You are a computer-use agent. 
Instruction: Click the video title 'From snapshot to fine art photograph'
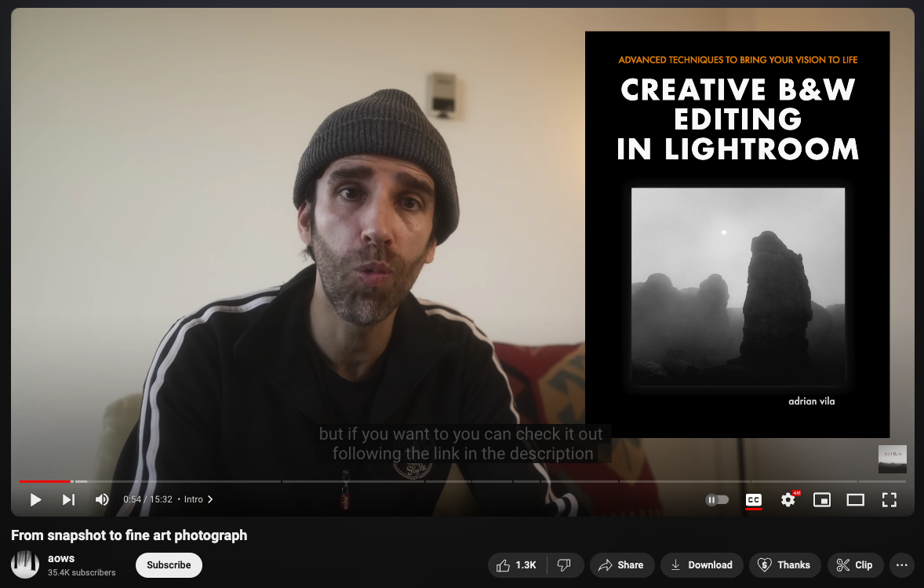coord(129,535)
